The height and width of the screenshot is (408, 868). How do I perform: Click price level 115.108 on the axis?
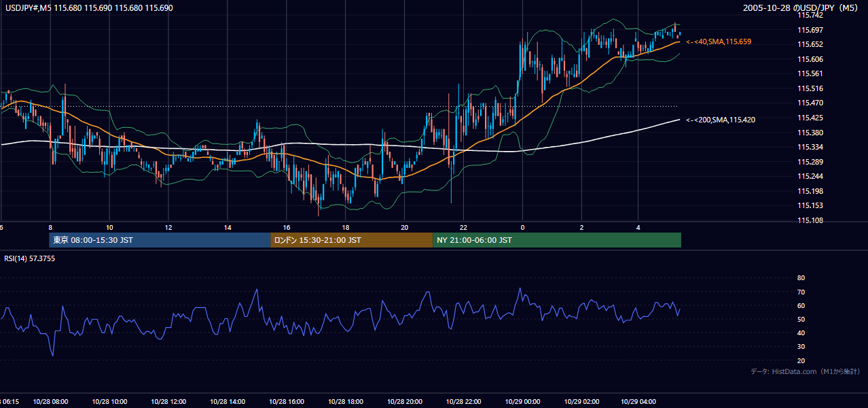810,220
